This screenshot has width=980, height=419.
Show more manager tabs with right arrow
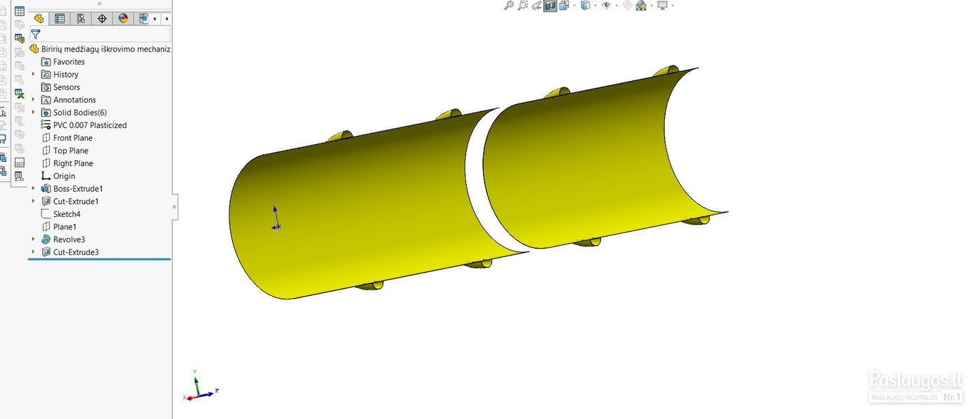pyautogui.click(x=166, y=18)
